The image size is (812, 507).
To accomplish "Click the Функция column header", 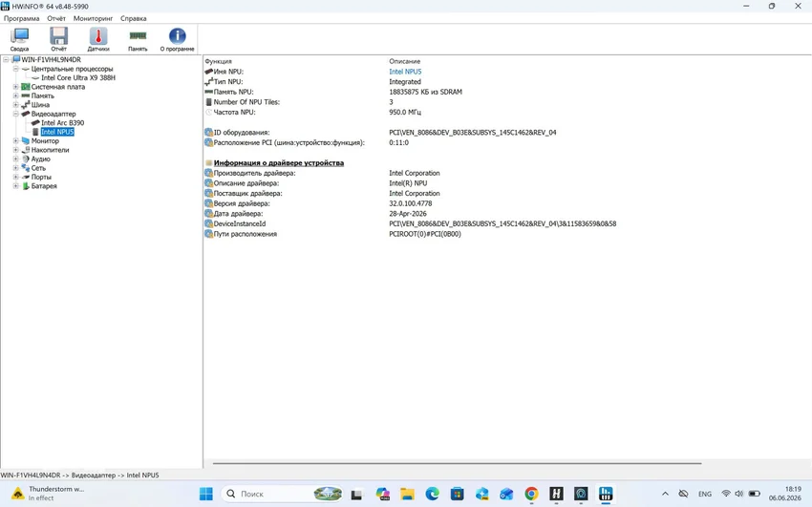I will [218, 61].
